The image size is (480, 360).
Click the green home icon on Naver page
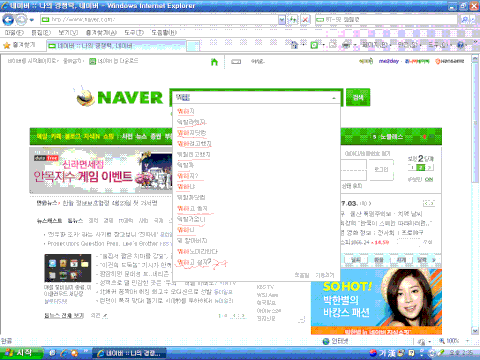[x=214, y=62]
